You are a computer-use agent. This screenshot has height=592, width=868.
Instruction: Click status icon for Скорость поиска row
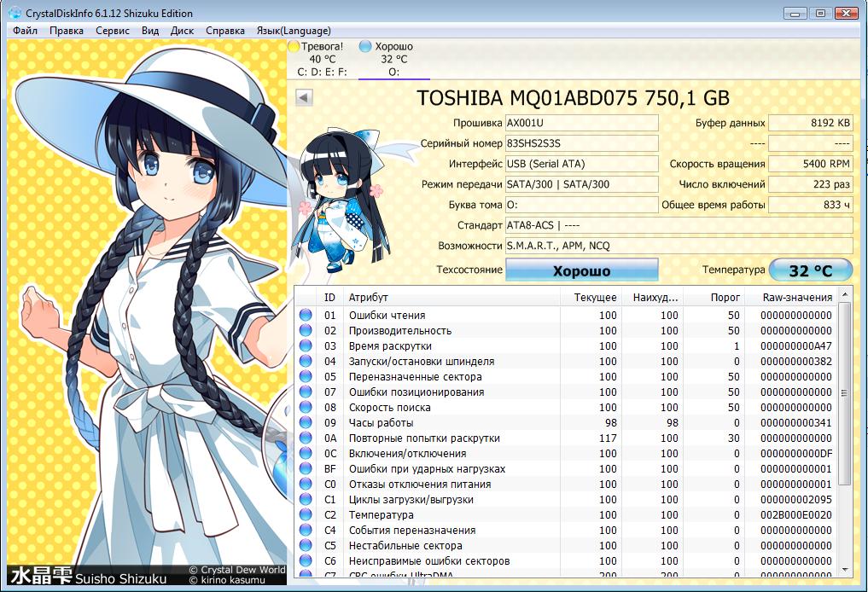point(305,407)
